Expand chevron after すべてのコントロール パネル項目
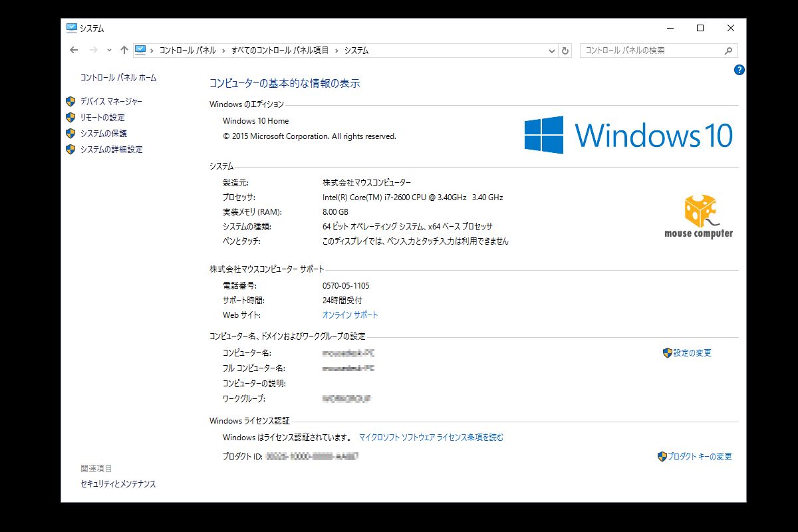798x532 pixels. tap(336, 51)
